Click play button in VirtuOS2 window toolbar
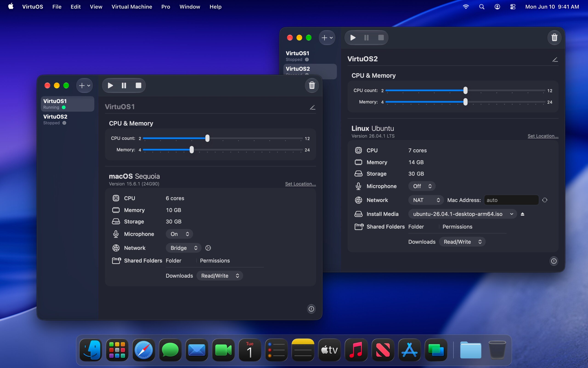 click(x=353, y=37)
